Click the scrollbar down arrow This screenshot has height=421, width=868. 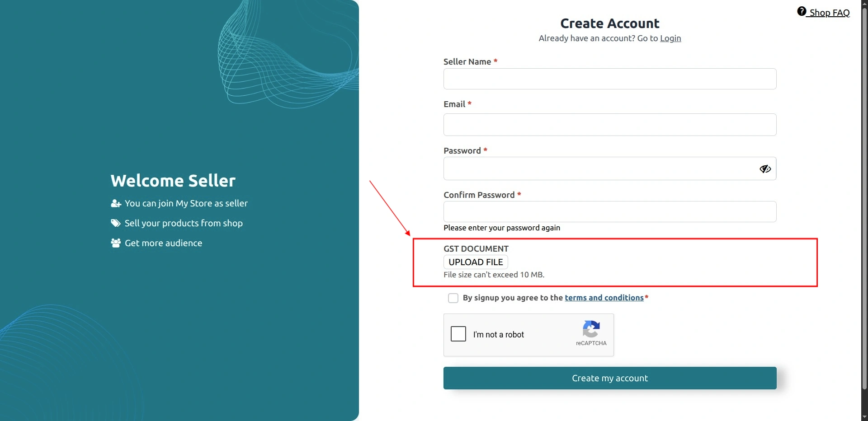pyautogui.click(x=864, y=417)
